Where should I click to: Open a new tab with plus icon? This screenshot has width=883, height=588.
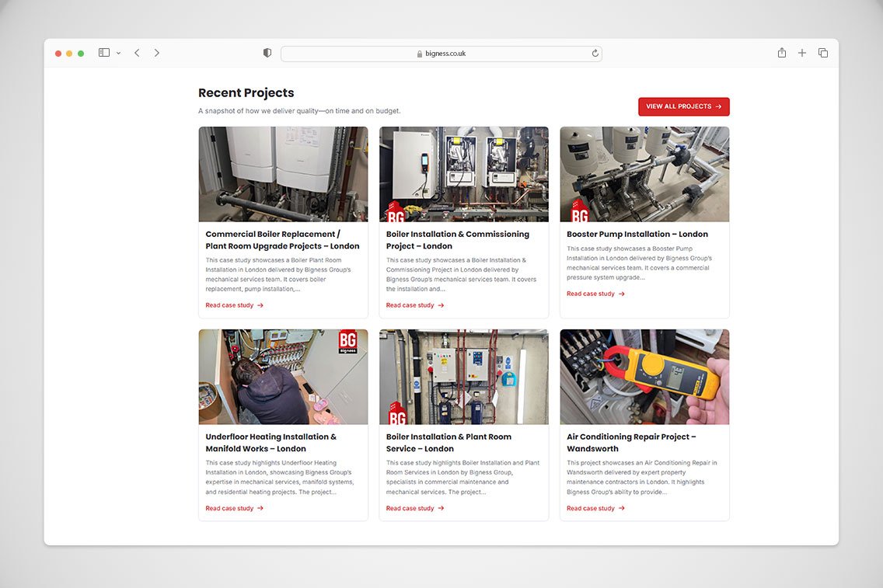[802, 53]
